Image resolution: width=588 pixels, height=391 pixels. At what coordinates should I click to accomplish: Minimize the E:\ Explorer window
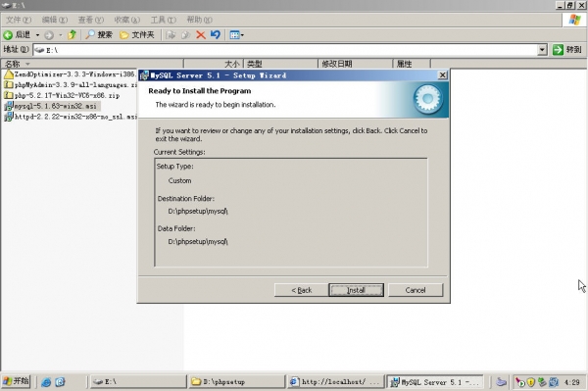(561, 5)
